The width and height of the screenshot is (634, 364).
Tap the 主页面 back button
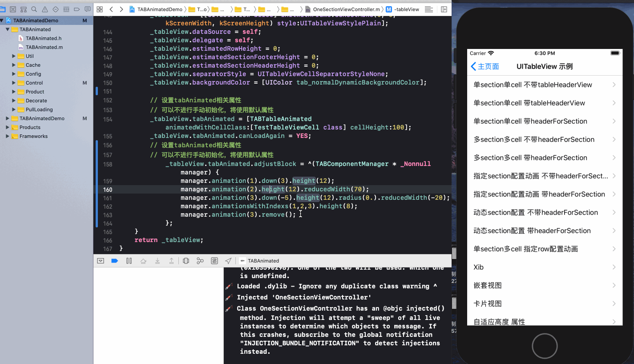[x=485, y=66]
